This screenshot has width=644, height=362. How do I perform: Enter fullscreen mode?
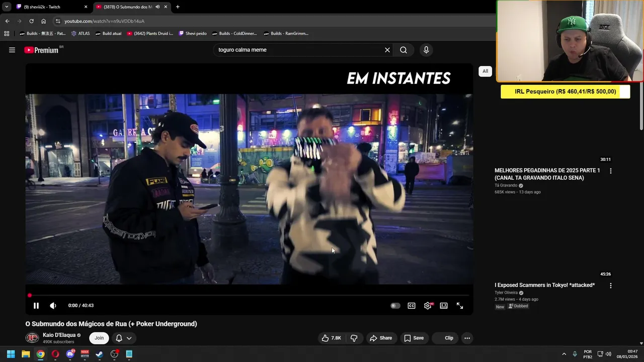click(x=460, y=305)
